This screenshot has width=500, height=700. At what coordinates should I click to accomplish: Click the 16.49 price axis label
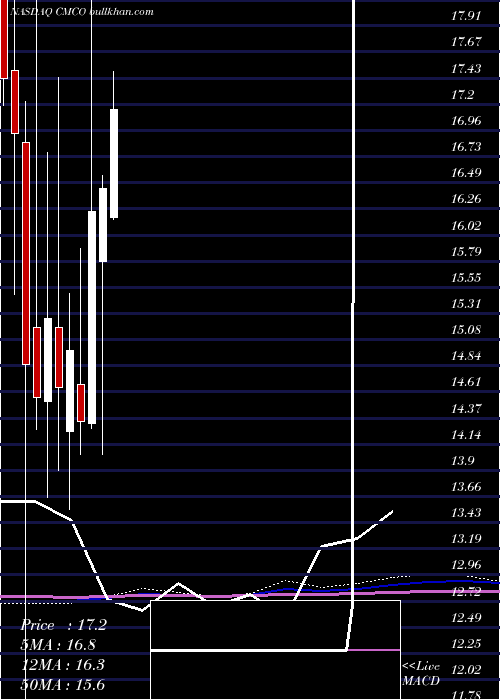click(x=466, y=173)
